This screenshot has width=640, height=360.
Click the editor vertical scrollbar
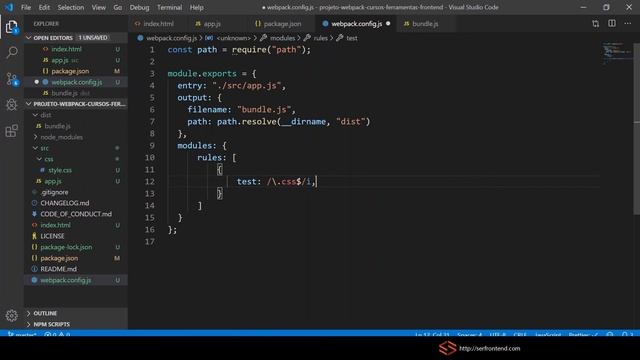tap(637, 129)
